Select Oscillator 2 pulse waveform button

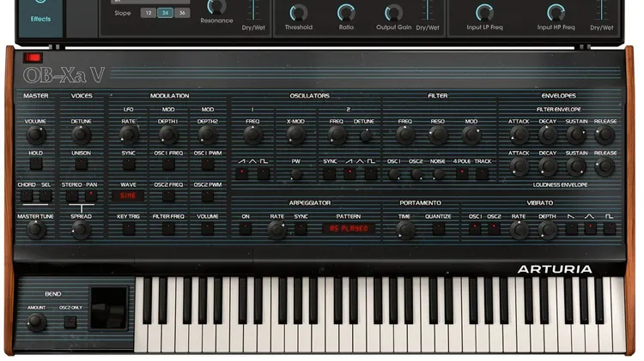[371, 173]
